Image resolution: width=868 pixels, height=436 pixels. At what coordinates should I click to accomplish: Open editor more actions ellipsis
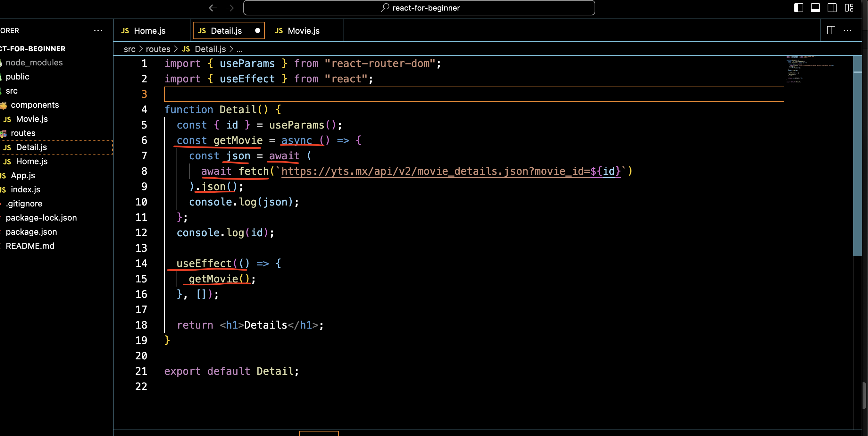[x=847, y=30]
